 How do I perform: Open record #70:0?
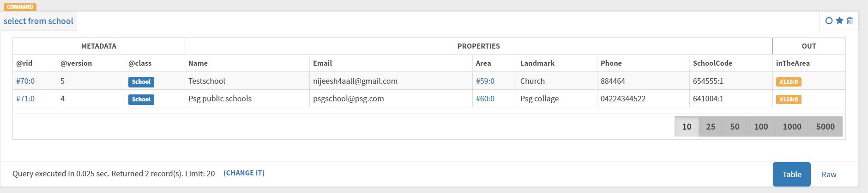(25, 81)
